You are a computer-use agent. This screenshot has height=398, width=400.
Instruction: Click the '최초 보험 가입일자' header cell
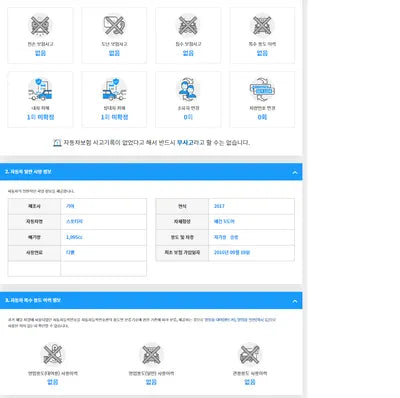point(182,253)
